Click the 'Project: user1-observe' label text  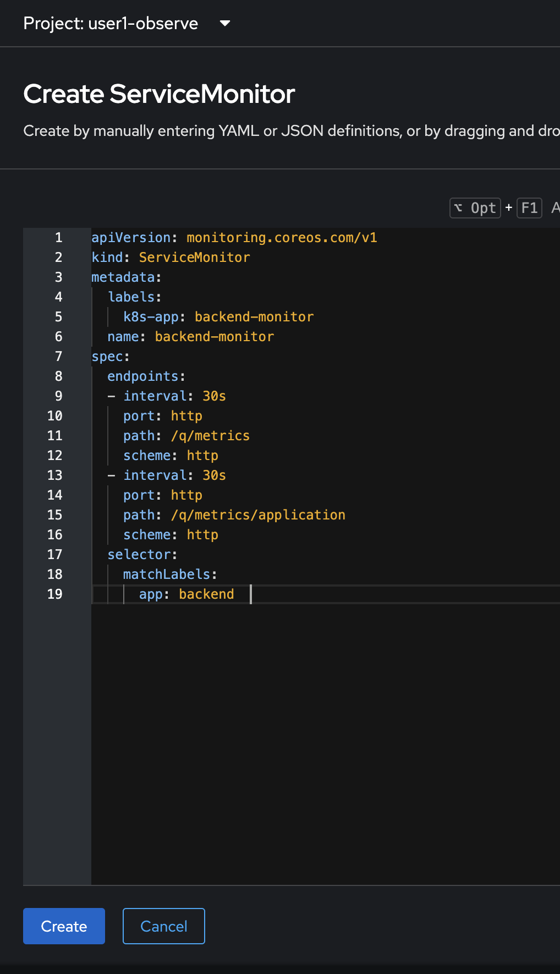click(x=111, y=23)
